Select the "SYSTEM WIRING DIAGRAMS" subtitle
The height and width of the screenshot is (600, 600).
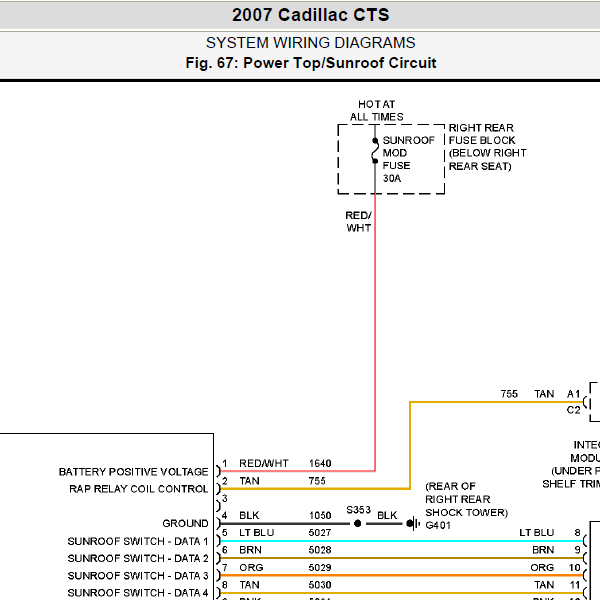tap(310, 42)
